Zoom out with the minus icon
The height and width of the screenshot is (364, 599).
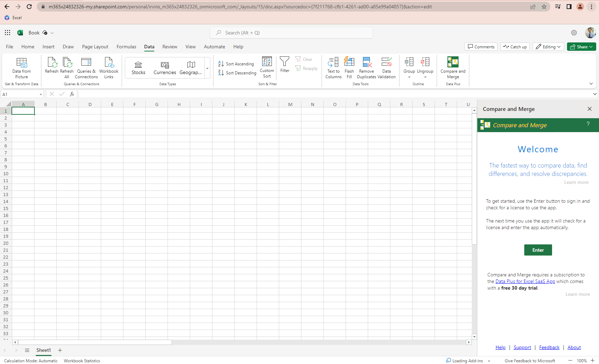pyautogui.click(x=570, y=361)
